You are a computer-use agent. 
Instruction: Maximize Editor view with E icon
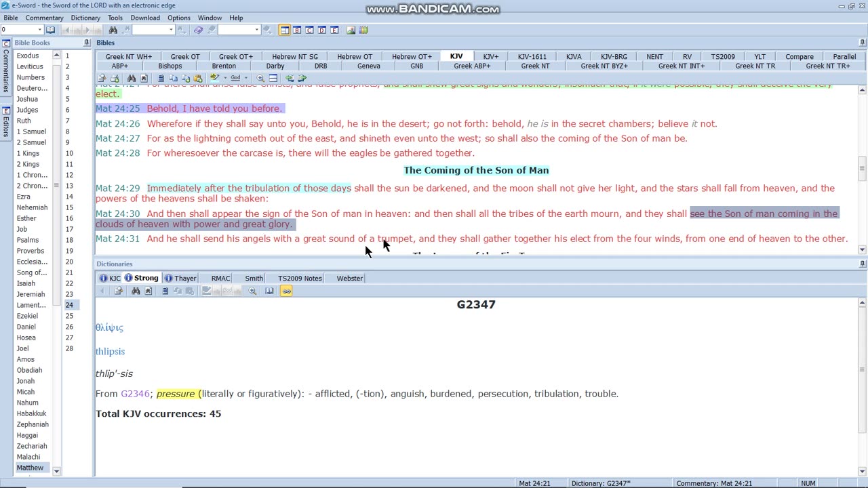[334, 30]
